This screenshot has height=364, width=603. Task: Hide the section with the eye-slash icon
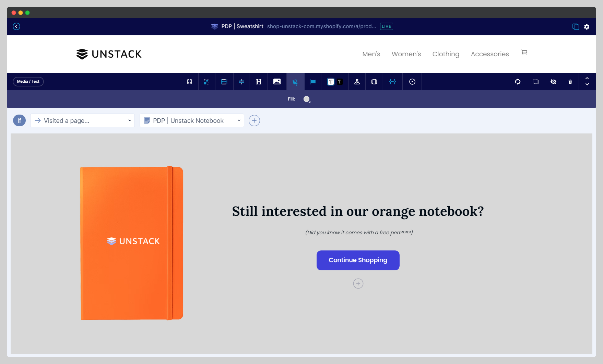pyautogui.click(x=553, y=82)
